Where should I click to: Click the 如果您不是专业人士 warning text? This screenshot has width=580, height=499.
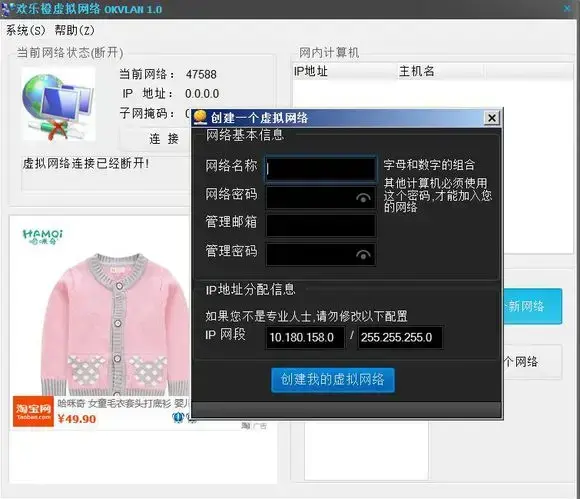(306, 316)
